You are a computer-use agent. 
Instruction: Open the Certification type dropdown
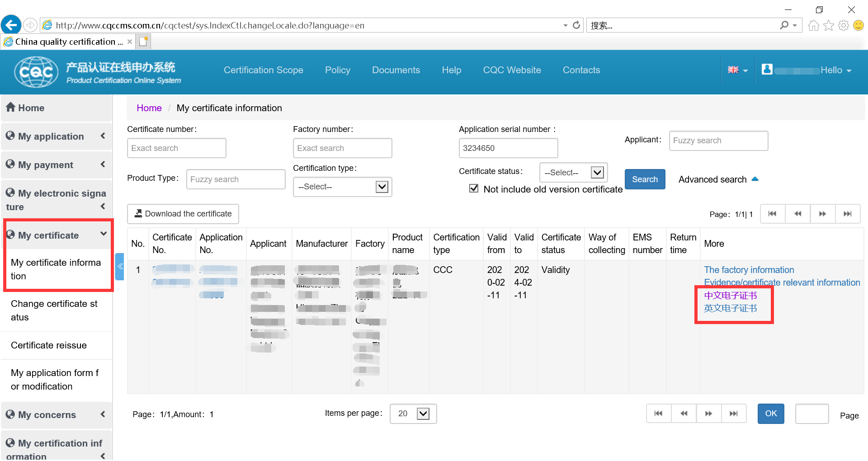coord(342,187)
